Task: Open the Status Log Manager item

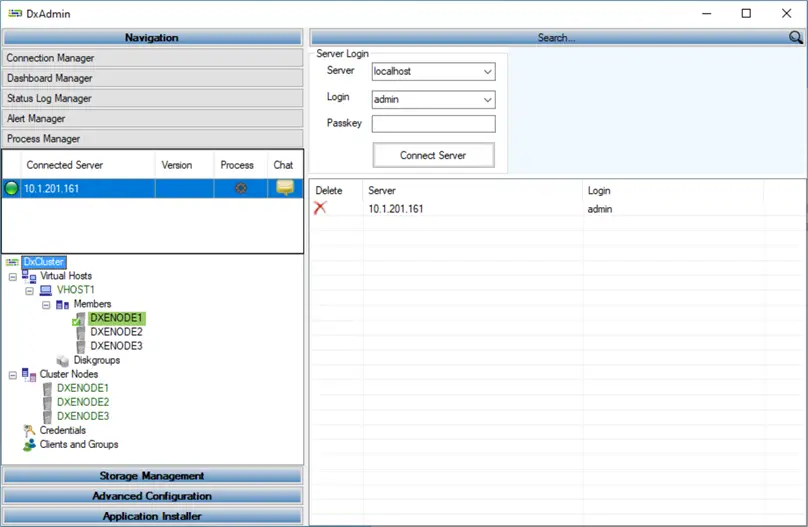Action: [x=153, y=98]
